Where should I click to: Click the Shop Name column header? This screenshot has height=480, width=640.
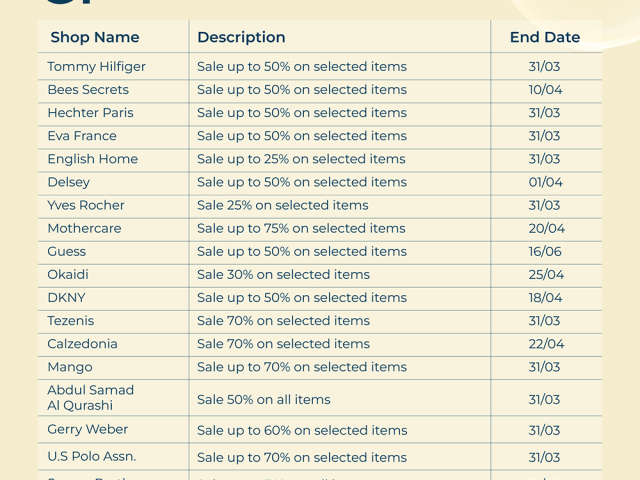pos(95,37)
